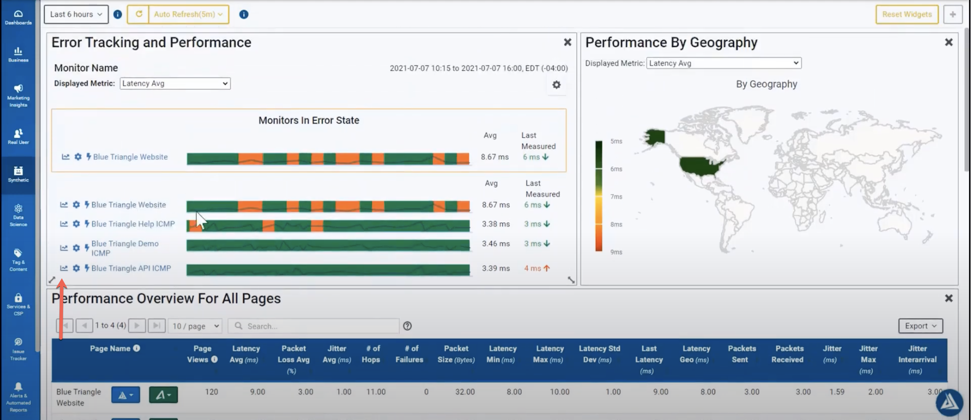The width and height of the screenshot is (980, 420).
Task: Click the lightning icon for Blue Triangle API ICMP
Action: [87, 268]
